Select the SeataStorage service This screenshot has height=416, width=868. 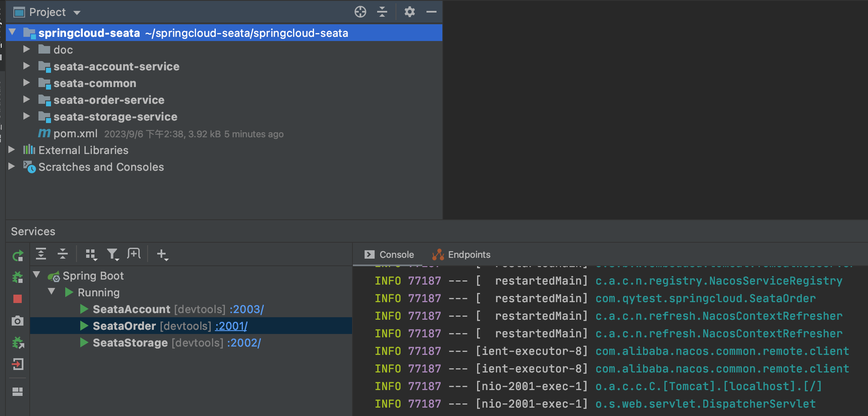[x=191, y=343]
